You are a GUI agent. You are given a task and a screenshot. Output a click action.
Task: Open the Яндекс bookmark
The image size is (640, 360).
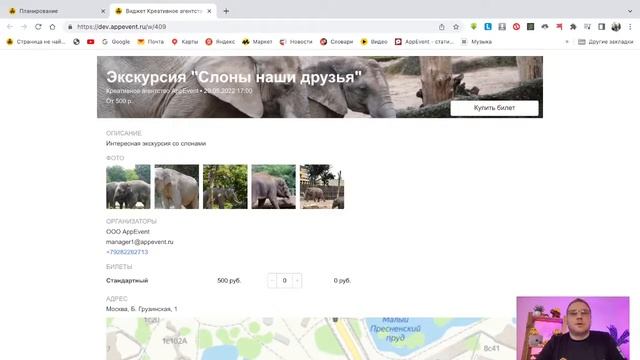220,42
